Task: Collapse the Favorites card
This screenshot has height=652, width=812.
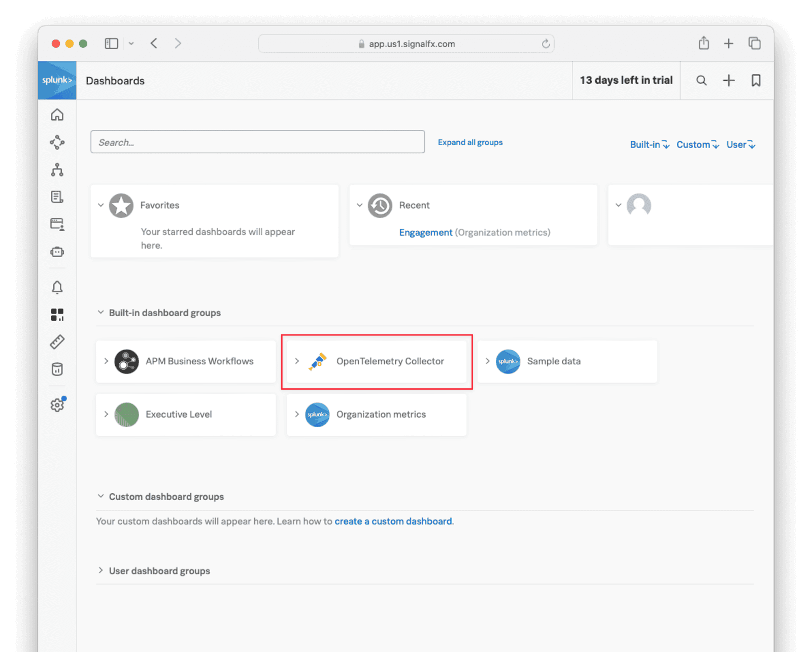Action: [101, 205]
